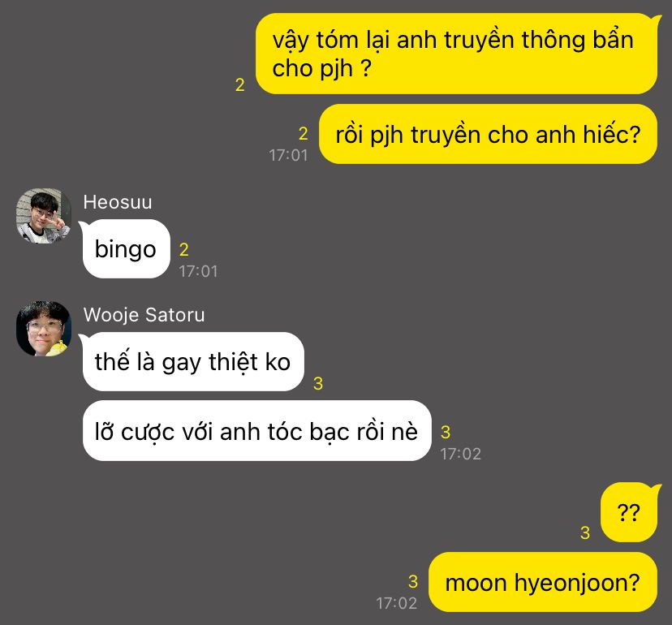Select the 'lỡ cược với anh tóc bạc' message

click(256, 431)
